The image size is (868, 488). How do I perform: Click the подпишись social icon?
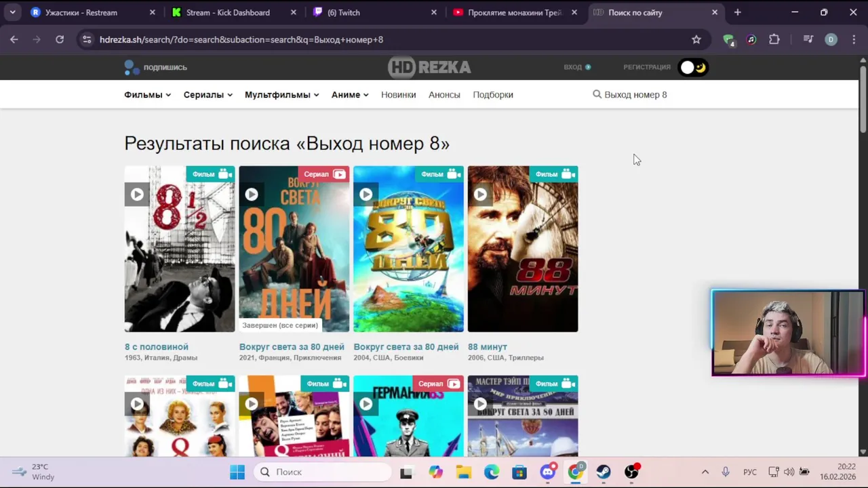[155, 67]
